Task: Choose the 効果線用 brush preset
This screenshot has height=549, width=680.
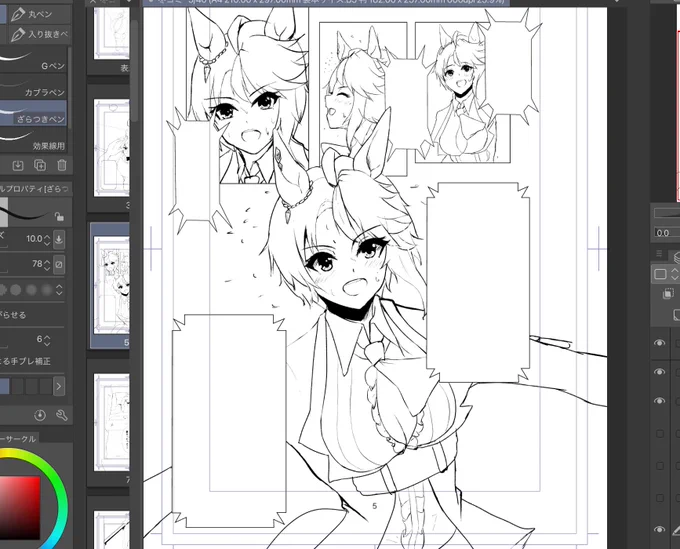Action: (33, 140)
